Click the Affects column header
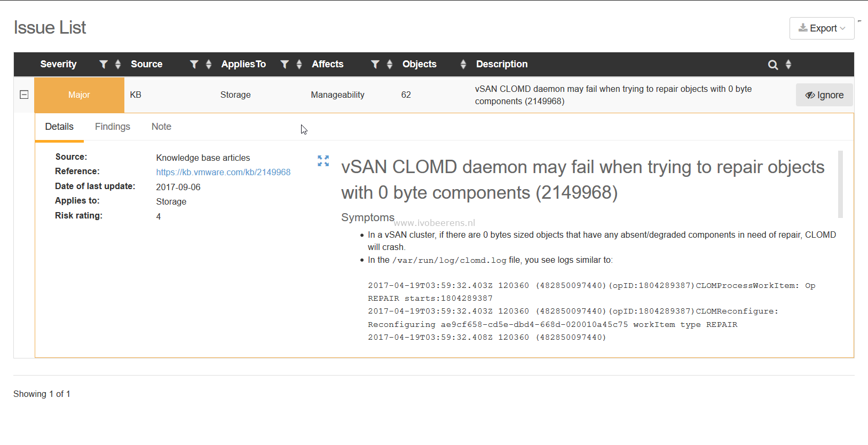 327,64
